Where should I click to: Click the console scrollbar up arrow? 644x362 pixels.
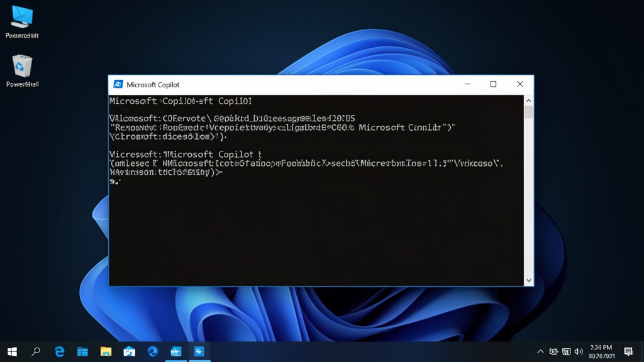(528, 101)
